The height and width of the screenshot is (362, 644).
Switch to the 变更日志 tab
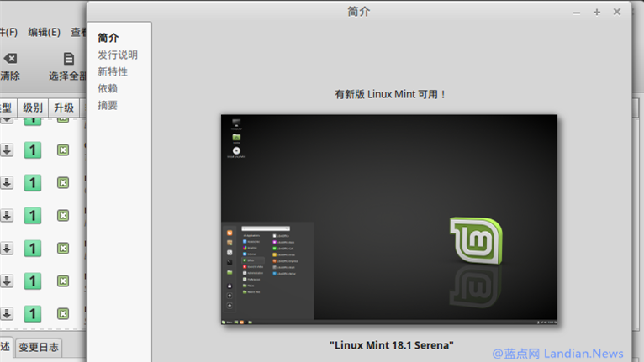pyautogui.click(x=39, y=347)
